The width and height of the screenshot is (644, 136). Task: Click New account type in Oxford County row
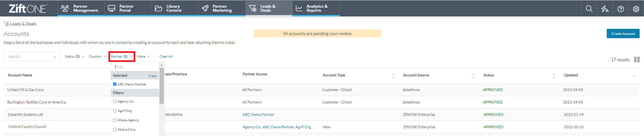click(326, 127)
